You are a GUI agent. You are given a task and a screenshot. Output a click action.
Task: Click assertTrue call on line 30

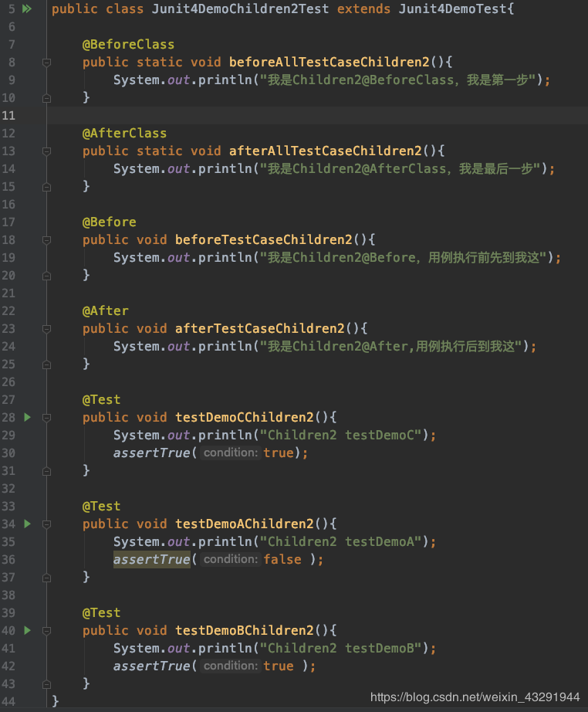pyautogui.click(x=151, y=453)
